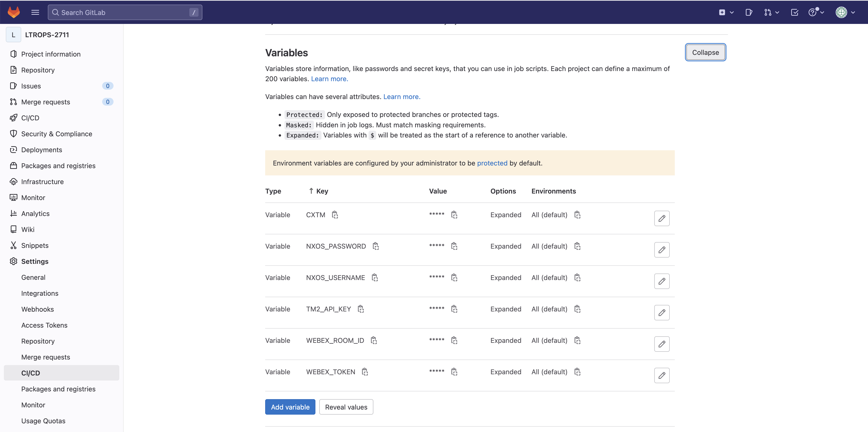
Task: Copy the CXTM key to clipboard
Action: coord(334,215)
